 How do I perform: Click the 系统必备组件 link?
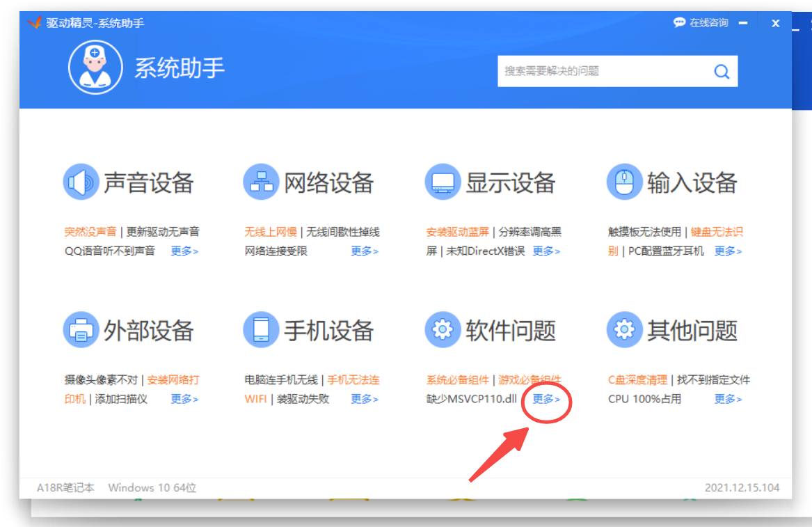point(458,380)
